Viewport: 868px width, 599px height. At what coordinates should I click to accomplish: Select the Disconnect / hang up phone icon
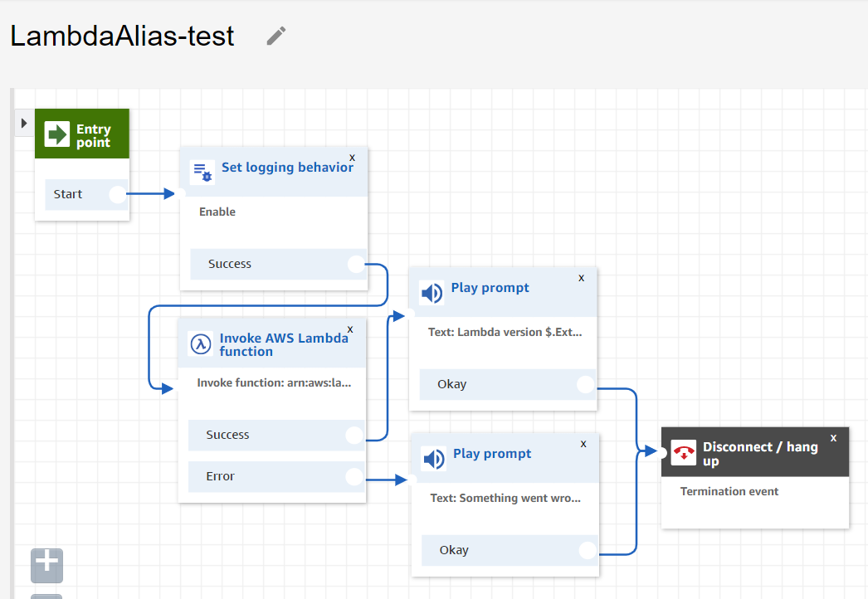click(x=682, y=453)
